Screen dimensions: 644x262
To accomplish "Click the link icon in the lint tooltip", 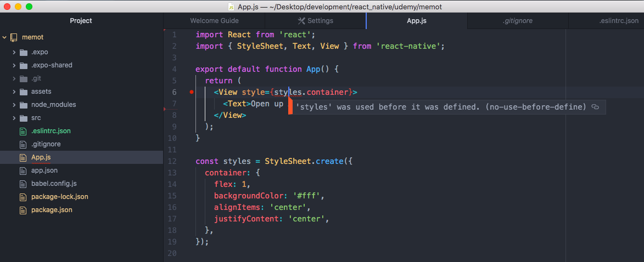I will tap(595, 107).
